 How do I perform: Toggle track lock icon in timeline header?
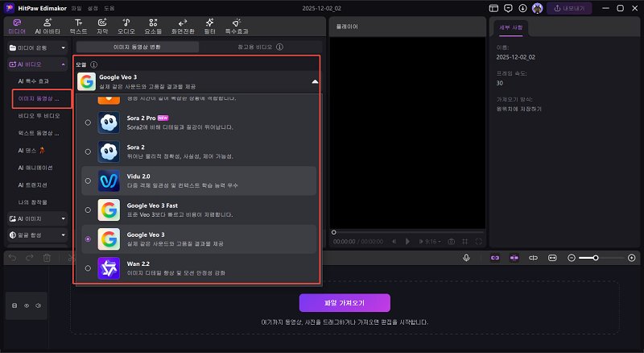point(14,305)
